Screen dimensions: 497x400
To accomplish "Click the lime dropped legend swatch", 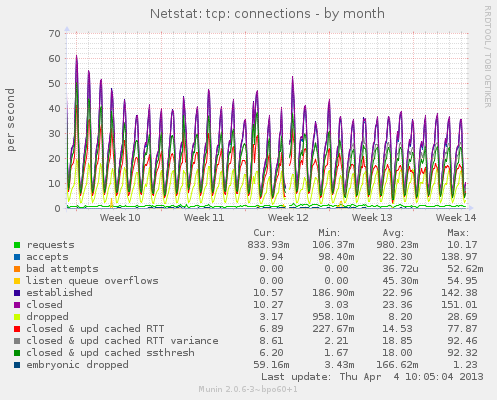I will [17, 317].
